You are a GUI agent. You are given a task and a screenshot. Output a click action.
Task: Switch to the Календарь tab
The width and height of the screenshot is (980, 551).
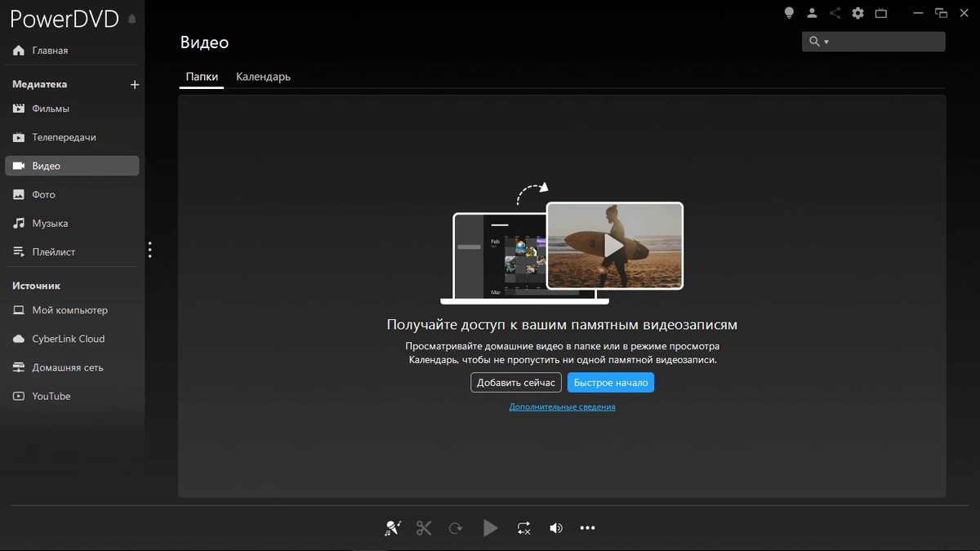(263, 77)
